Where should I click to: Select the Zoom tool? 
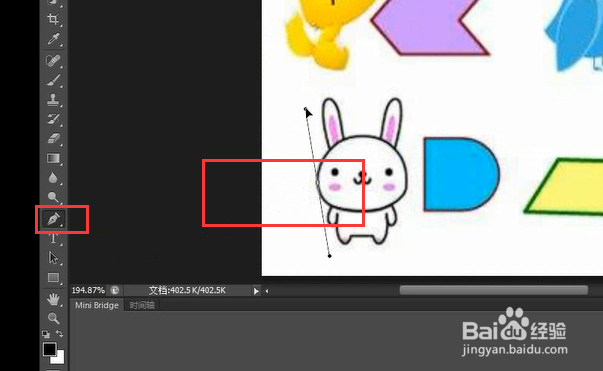[53, 318]
